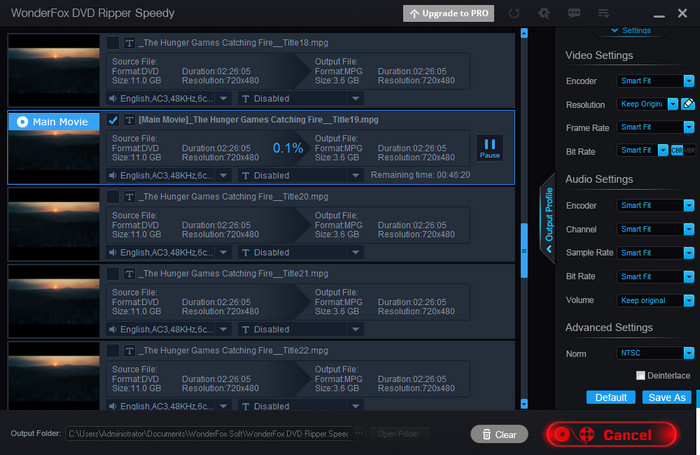
Task: Enable the Deinterlace checkbox
Action: 640,376
